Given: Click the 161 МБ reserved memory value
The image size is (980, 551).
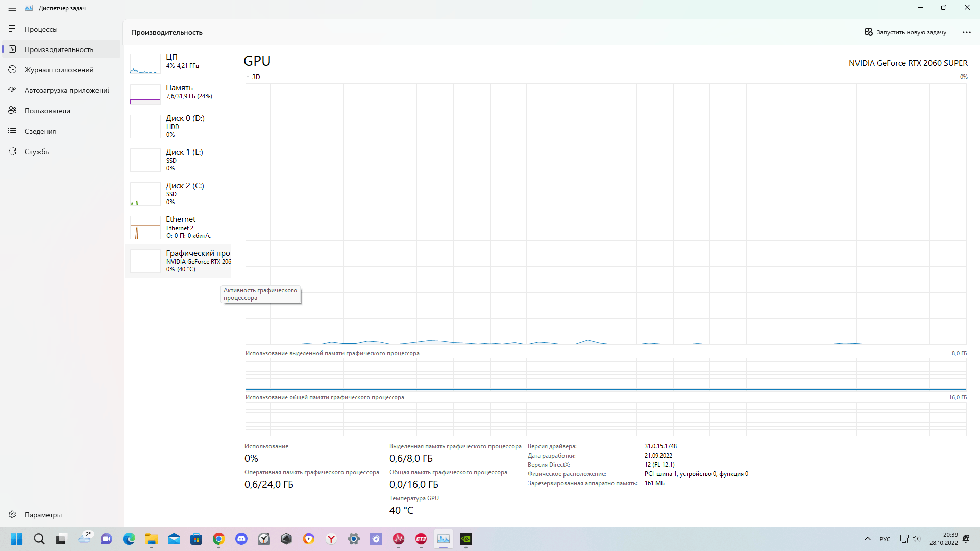Looking at the screenshot, I should [654, 483].
